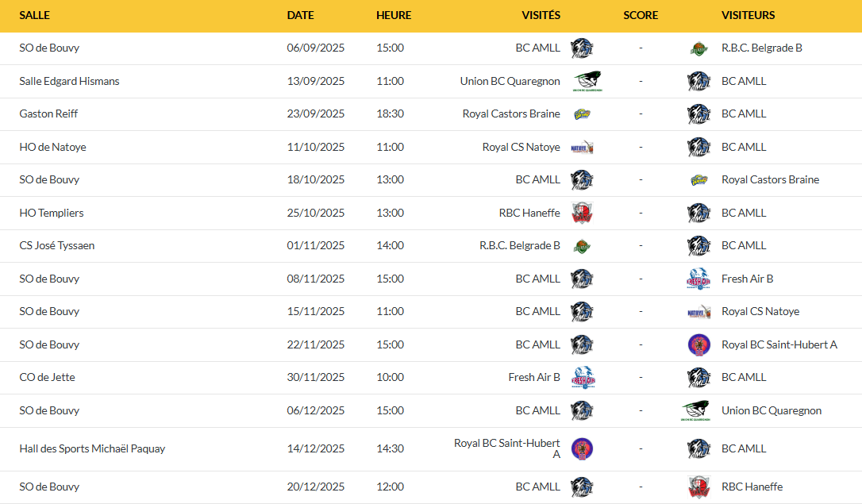Click the date 18/10/2025
The width and height of the screenshot is (862, 504).
[x=316, y=179]
